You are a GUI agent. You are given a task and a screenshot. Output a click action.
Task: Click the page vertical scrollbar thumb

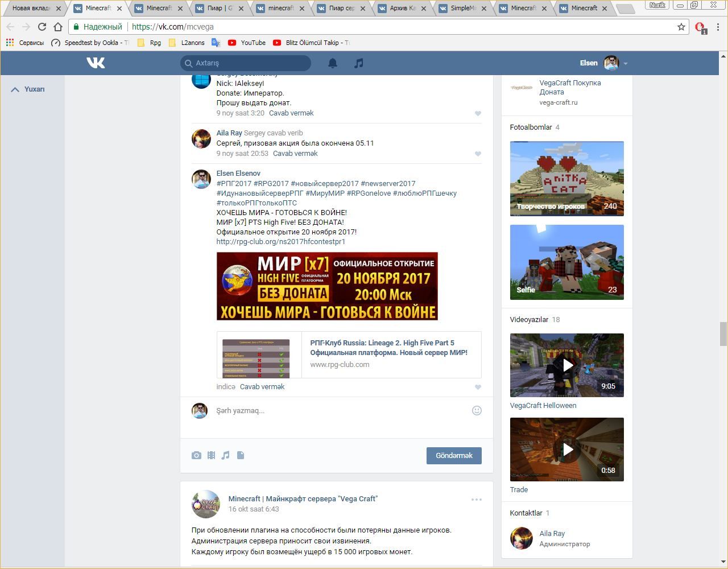(723, 334)
